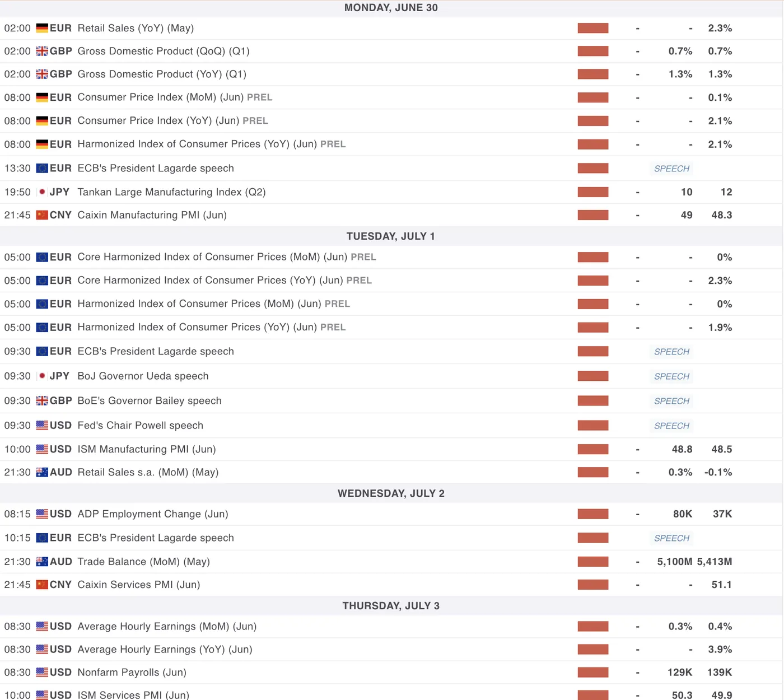Click the SPEECH badge for BoE's Governor Bailey

point(671,401)
